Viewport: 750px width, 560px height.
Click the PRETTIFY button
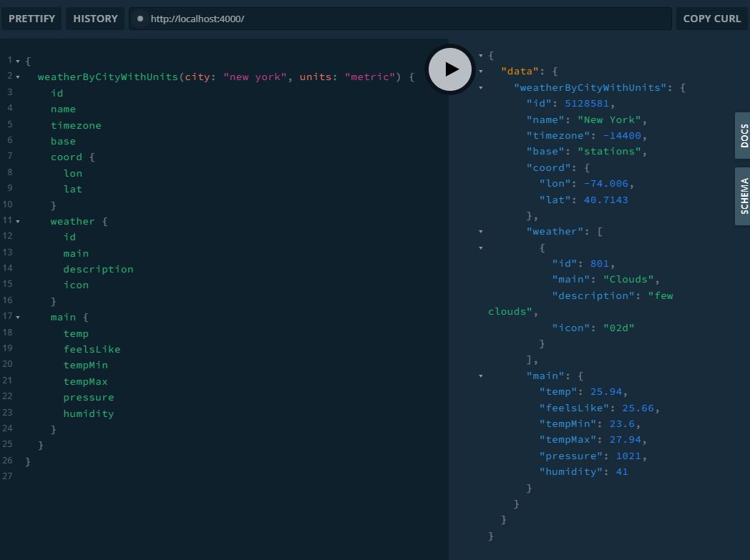click(31, 19)
